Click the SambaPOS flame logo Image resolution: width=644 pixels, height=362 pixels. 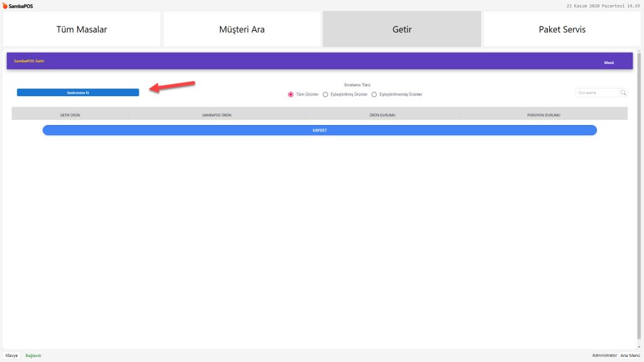pos(6,6)
